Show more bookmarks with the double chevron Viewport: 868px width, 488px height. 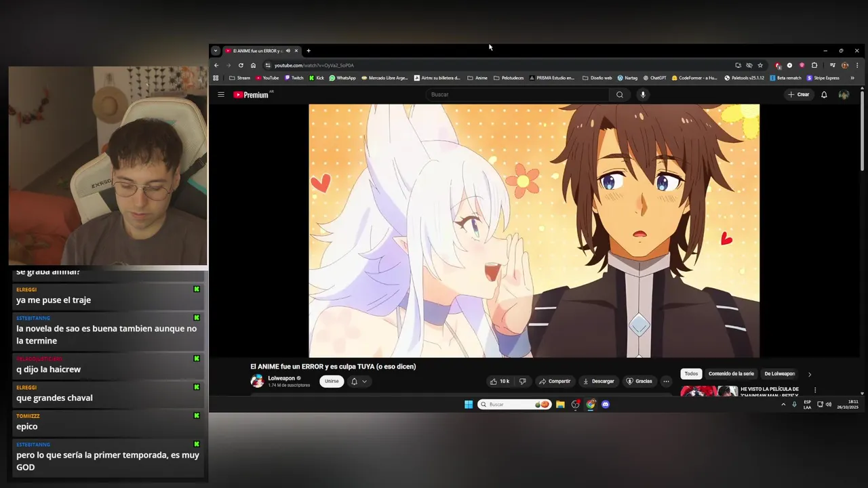(x=852, y=78)
